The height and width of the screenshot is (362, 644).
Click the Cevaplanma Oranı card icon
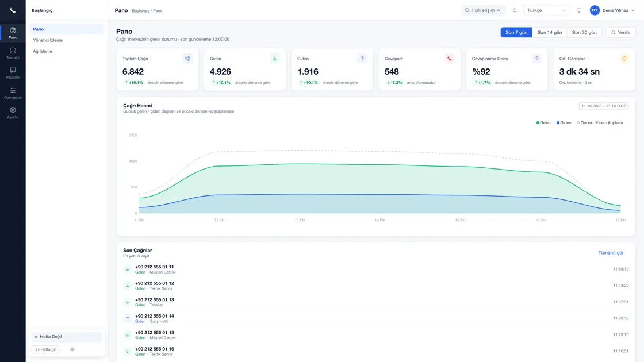tap(537, 59)
